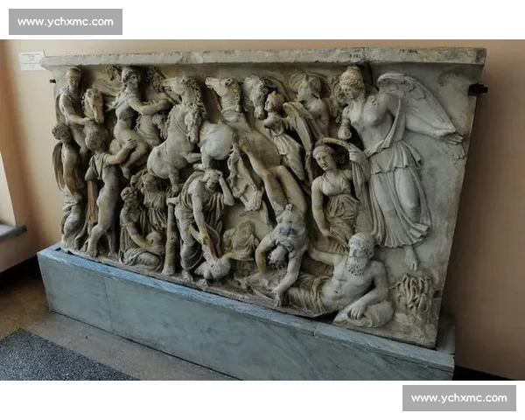Click the whole marble sarcophagus relief photo
Image resolution: width=525 pixels, height=420 pixels.
[262, 210]
